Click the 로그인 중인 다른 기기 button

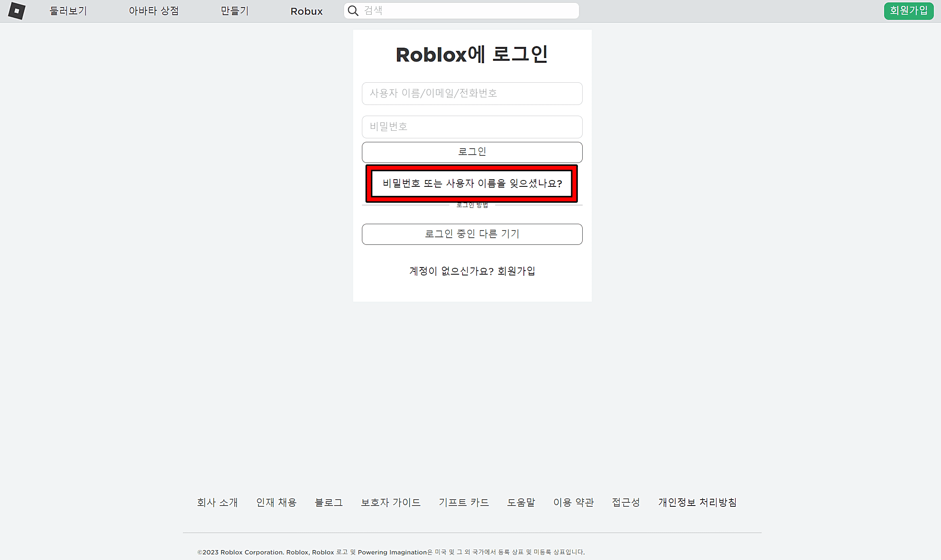472,234
